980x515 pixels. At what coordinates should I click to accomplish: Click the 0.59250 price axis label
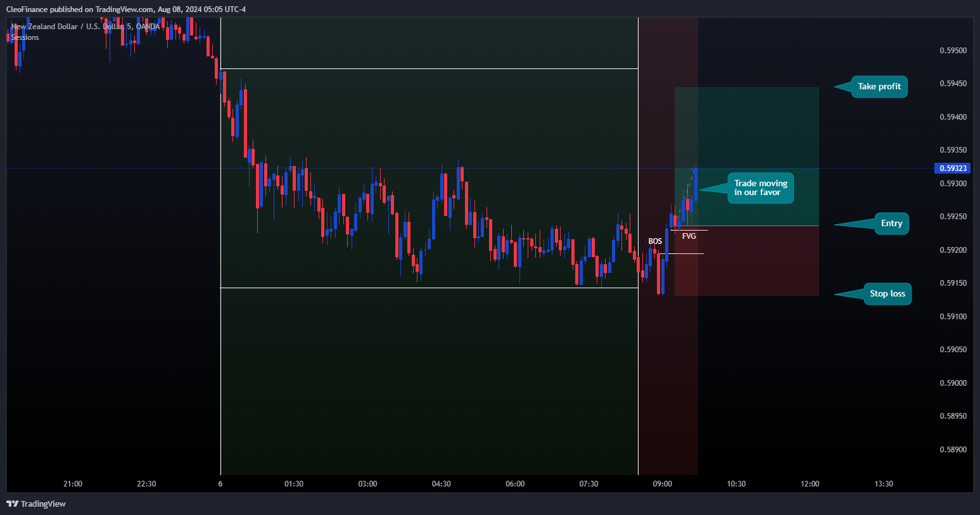pyautogui.click(x=953, y=217)
